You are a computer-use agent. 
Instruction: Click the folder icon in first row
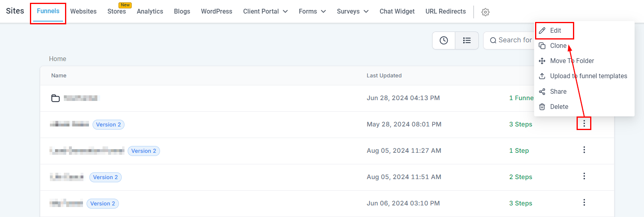pyautogui.click(x=55, y=98)
